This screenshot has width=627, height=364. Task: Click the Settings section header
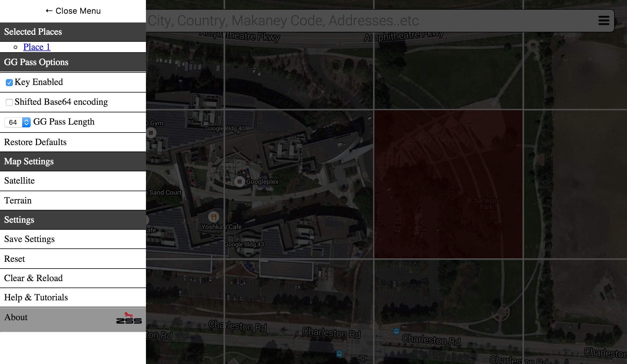coord(73,220)
